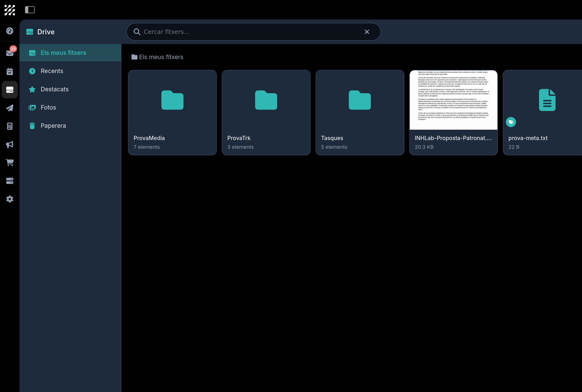
Task: Open the paper plane send icon
Action: coord(10,108)
